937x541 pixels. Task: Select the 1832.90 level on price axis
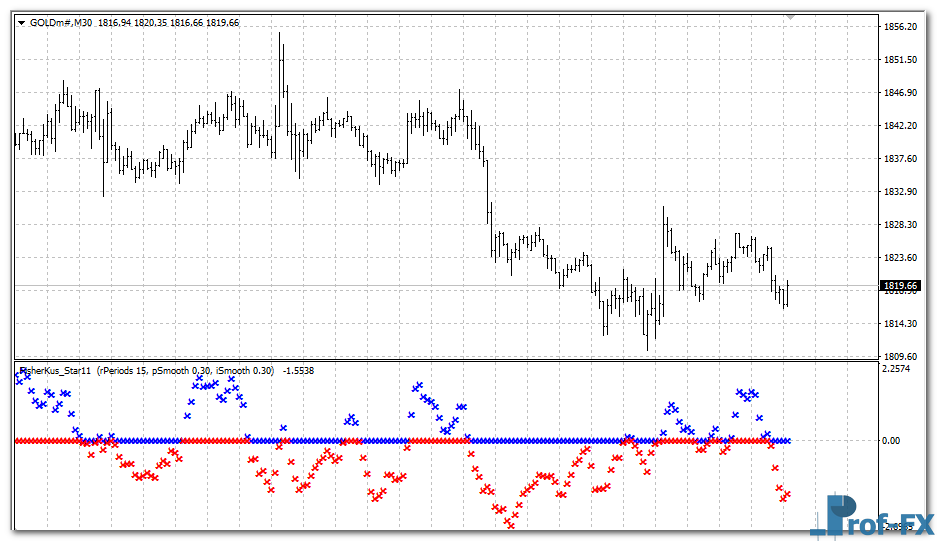click(901, 192)
